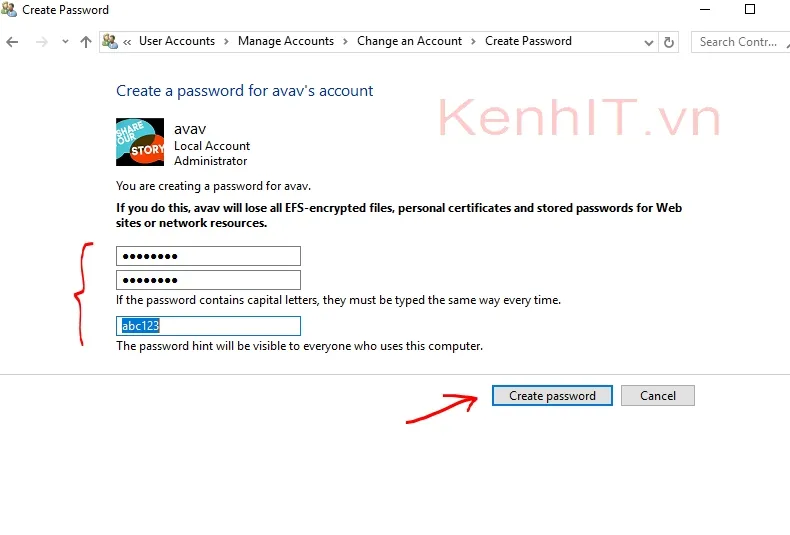Viewport: 790px width, 535px height.
Task: Click the Search Control Panel box
Action: 738,42
